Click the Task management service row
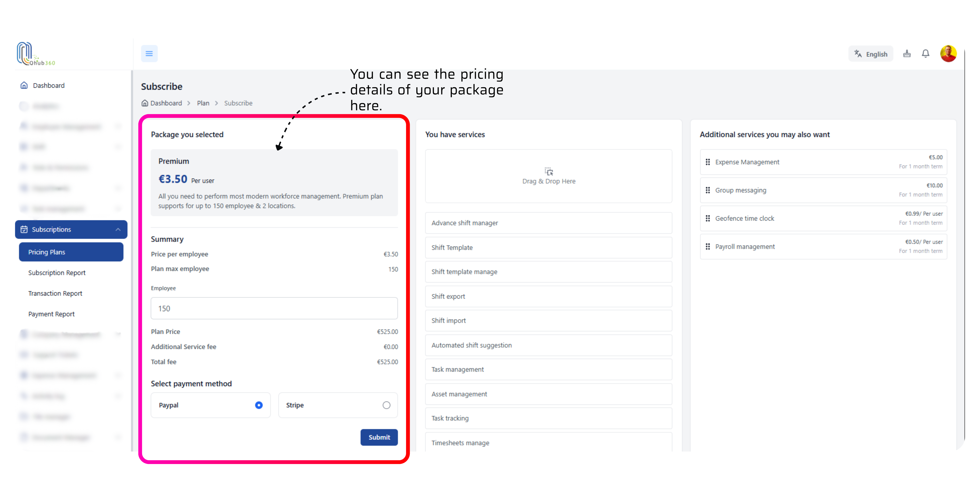 pos(549,369)
